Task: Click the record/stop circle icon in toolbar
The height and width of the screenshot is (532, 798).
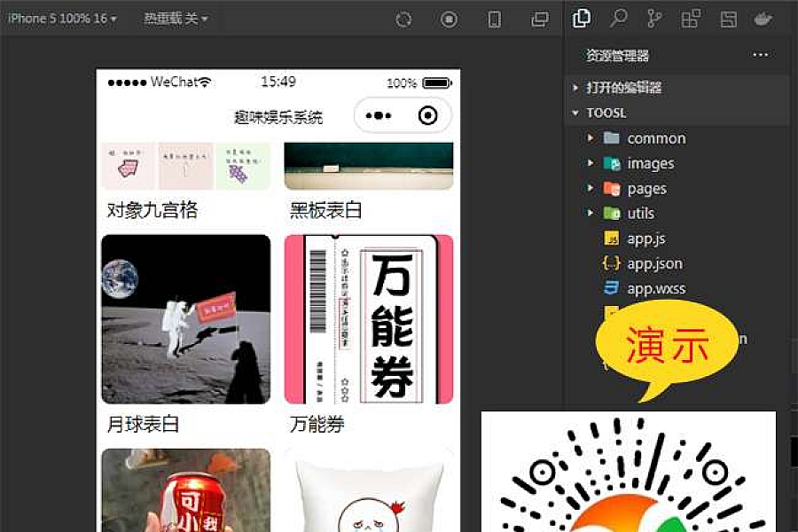Action: coord(449,20)
